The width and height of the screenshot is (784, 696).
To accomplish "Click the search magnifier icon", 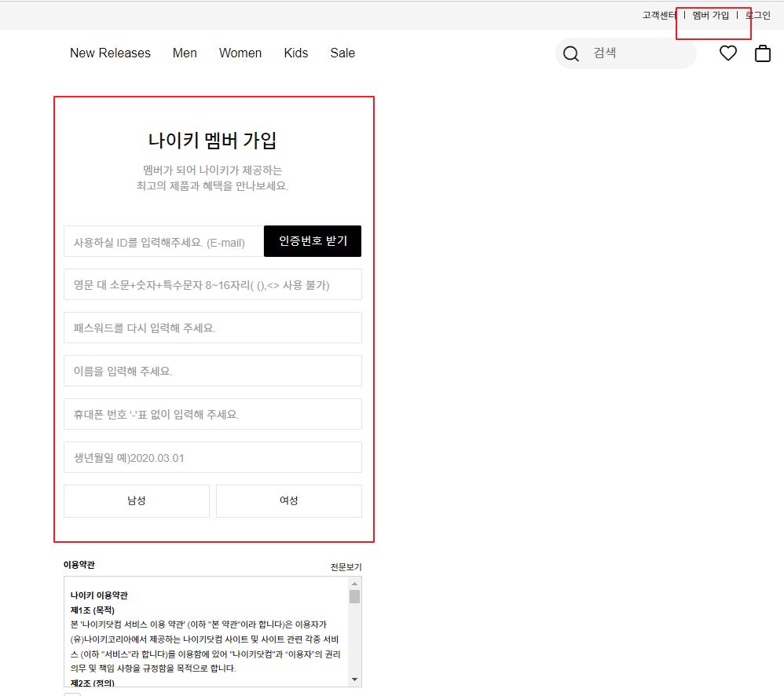I will tap(570, 53).
